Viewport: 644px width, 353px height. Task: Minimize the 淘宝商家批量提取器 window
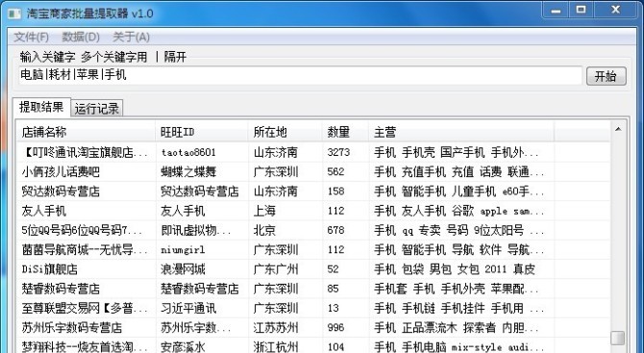[x=556, y=10]
